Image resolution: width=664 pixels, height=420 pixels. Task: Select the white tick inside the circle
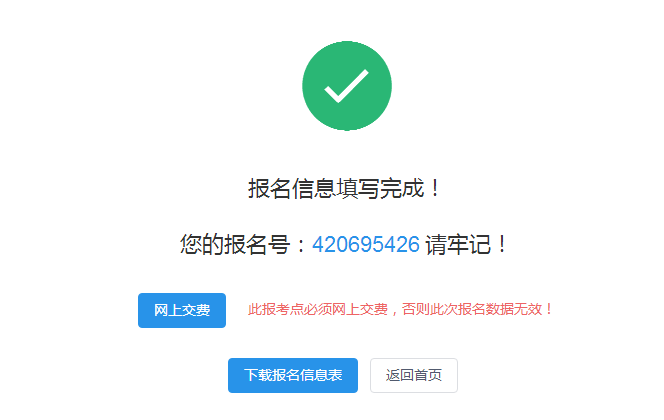tap(346, 86)
